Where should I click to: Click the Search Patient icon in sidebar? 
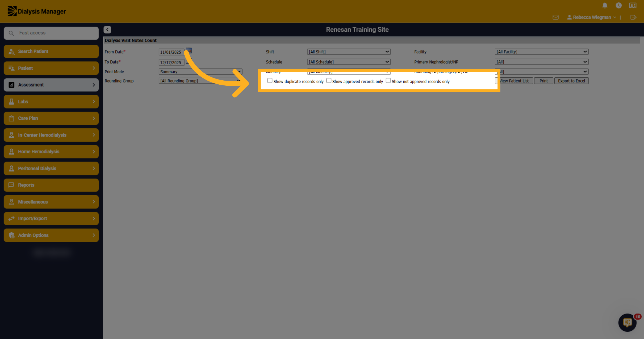click(x=12, y=52)
